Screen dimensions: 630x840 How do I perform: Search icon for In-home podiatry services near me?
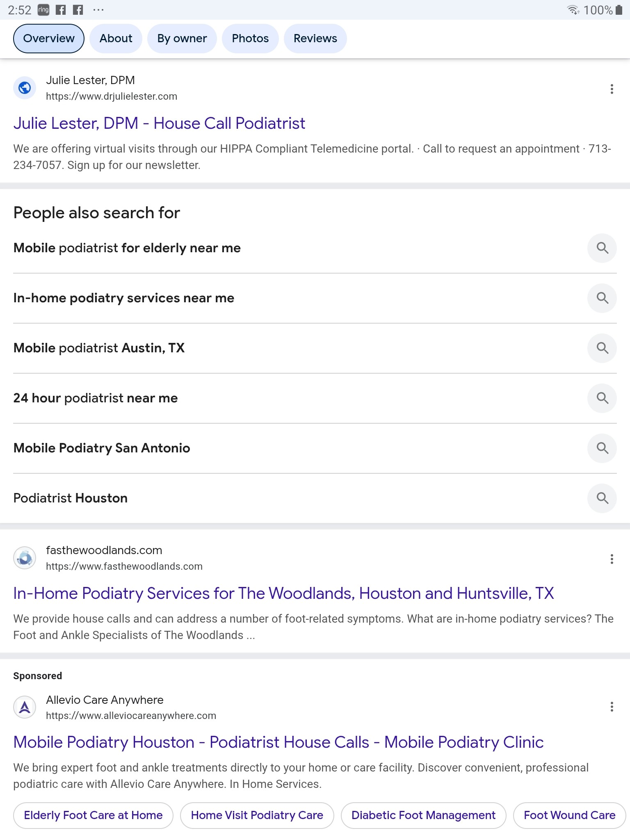tap(602, 298)
